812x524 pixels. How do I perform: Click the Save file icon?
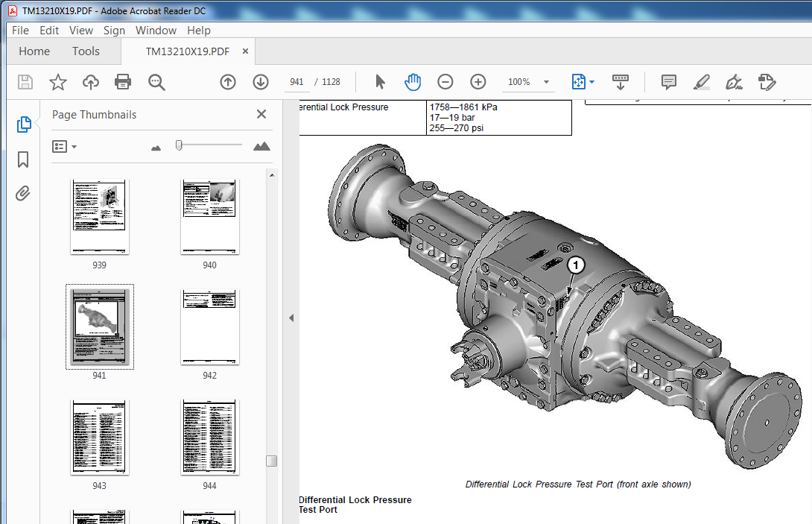pos(25,82)
